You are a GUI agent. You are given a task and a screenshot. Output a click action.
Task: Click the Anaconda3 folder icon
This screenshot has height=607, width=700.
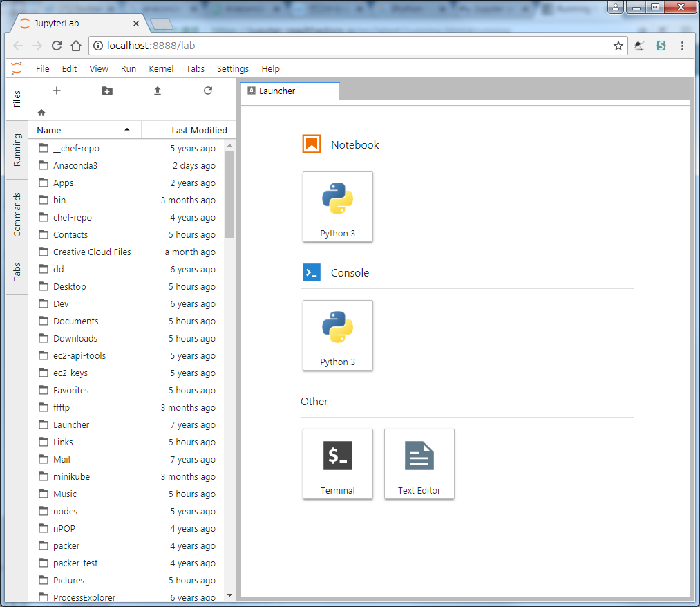pyautogui.click(x=44, y=165)
